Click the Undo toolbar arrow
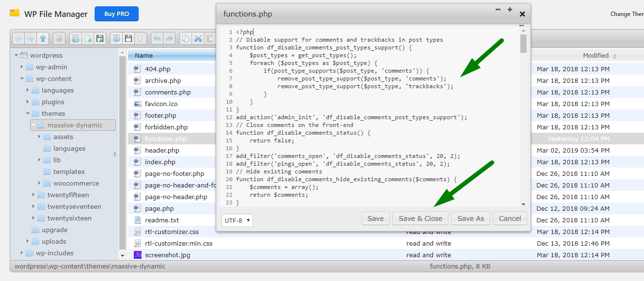644x281 pixels. tap(157, 38)
